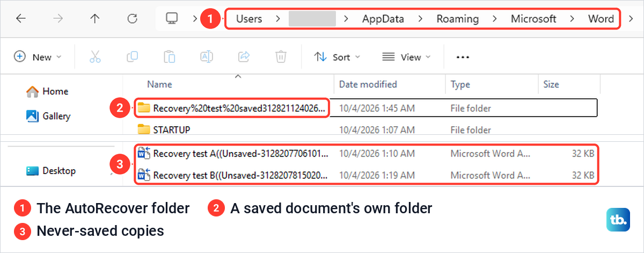The width and height of the screenshot is (644, 253).
Task: Click the Rename toolbar icon
Action: point(207,57)
